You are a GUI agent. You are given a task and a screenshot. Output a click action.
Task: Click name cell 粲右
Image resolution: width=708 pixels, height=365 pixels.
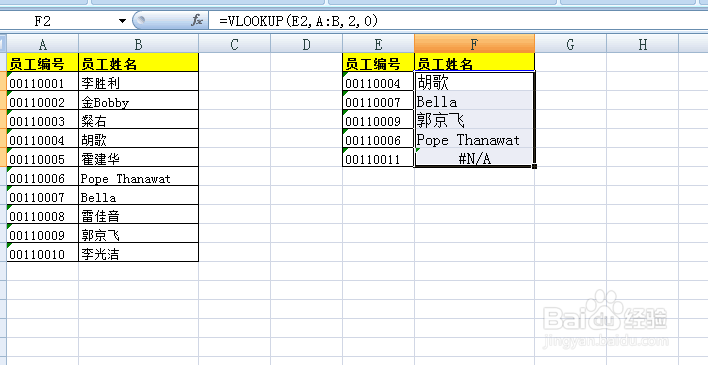point(139,119)
